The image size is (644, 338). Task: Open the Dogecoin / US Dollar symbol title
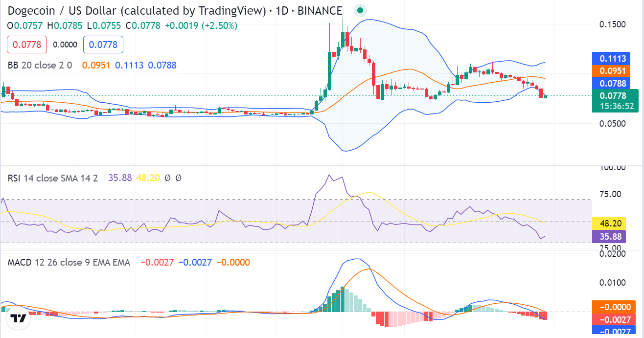[x=175, y=11]
